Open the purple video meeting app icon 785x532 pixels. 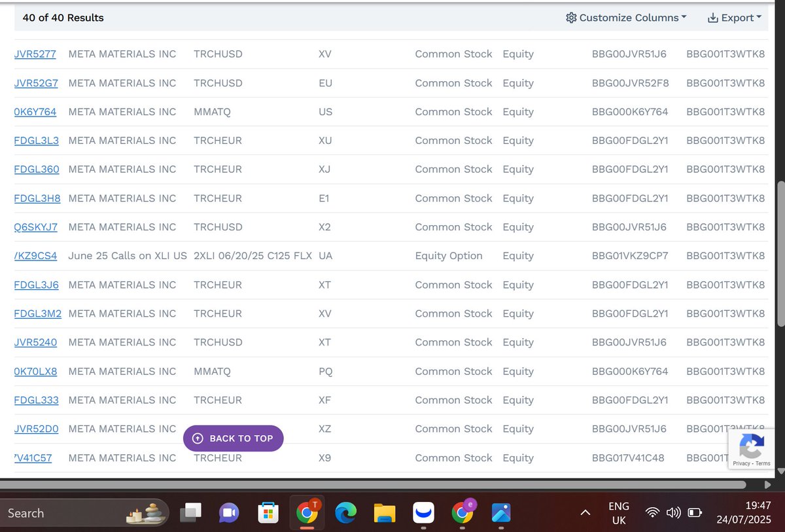coord(229,513)
